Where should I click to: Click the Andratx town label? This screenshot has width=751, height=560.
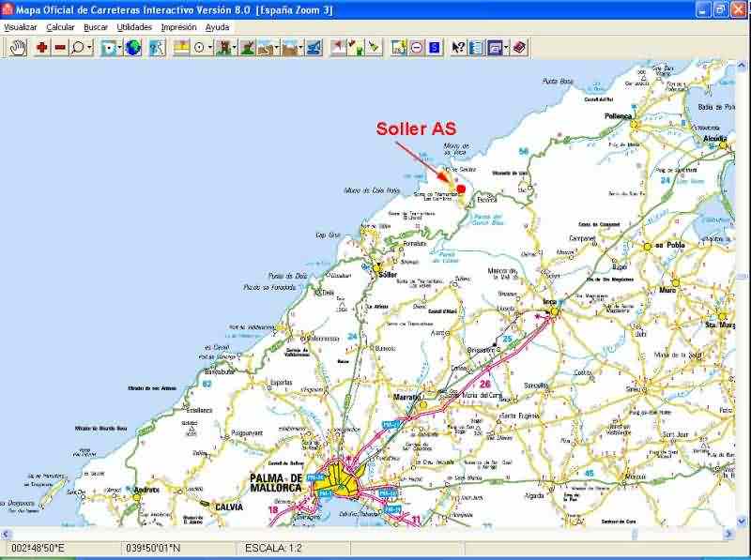coord(146,490)
